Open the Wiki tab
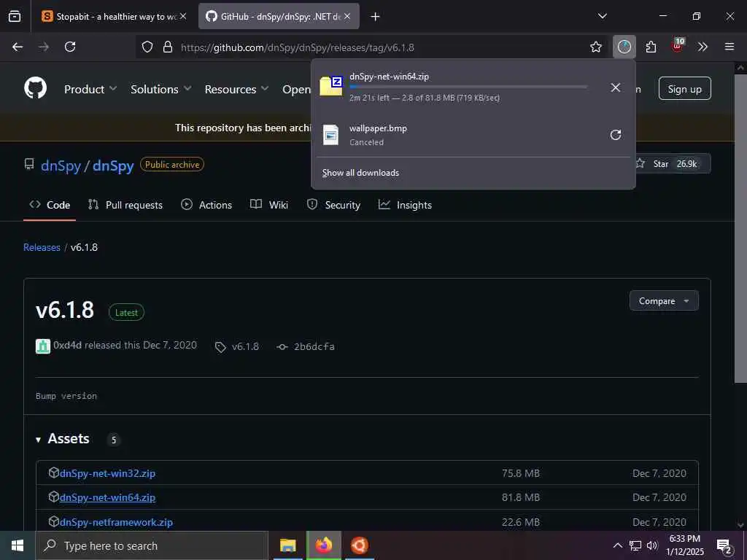The height and width of the screenshot is (560, 747). (x=269, y=205)
